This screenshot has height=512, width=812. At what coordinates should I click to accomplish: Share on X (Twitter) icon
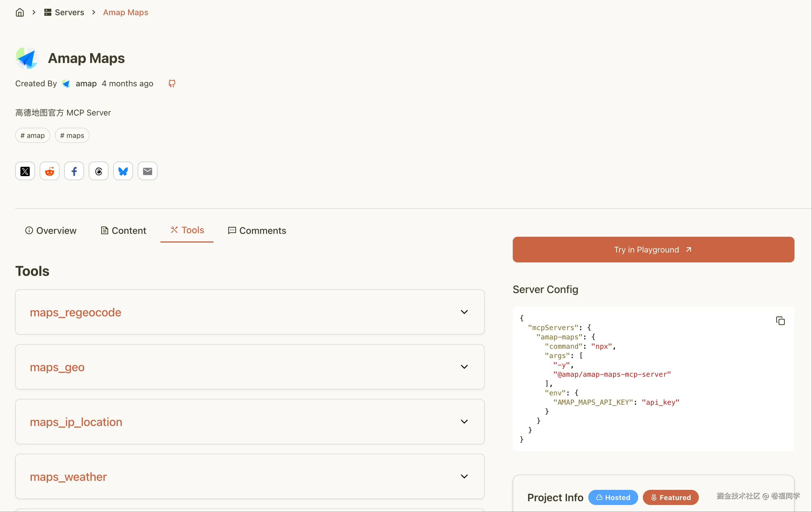coord(25,171)
